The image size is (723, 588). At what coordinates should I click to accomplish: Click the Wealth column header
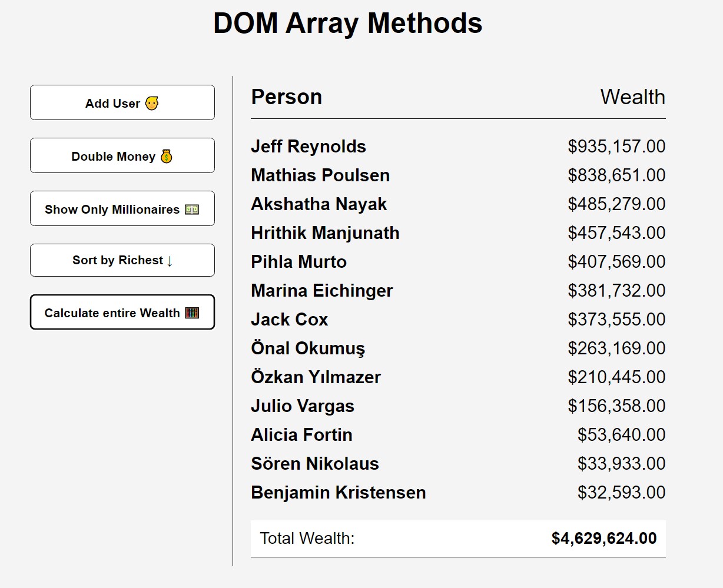(633, 97)
